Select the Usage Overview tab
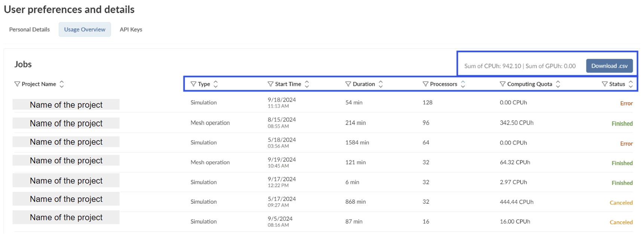This screenshot has height=246, width=644. click(85, 30)
